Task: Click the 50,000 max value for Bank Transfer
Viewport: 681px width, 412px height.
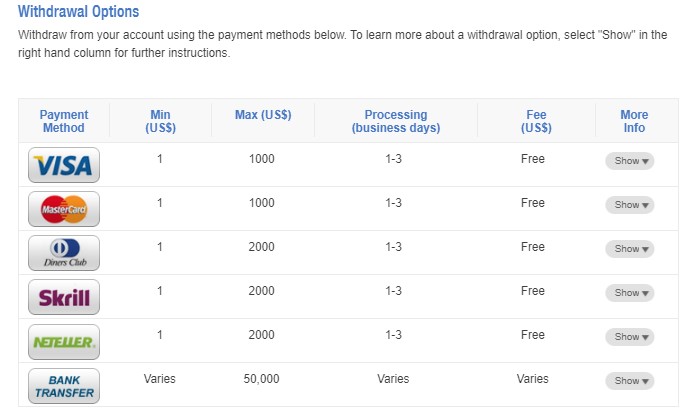Action: coord(262,379)
